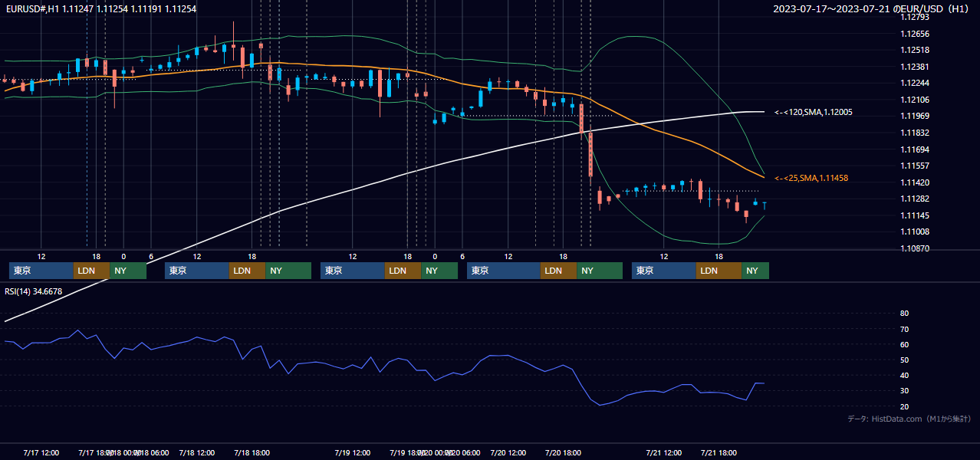
Task: Click the HistData.com data source note
Action: pos(909,419)
